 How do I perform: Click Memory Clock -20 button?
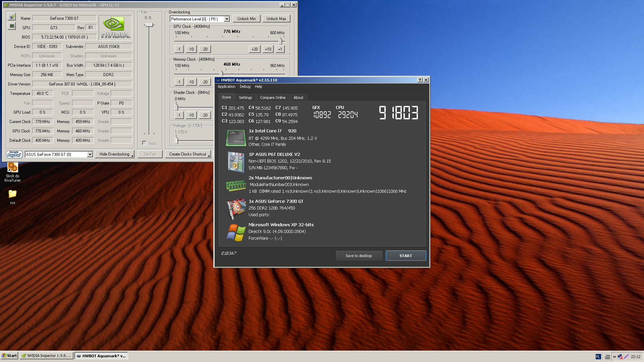point(205,82)
